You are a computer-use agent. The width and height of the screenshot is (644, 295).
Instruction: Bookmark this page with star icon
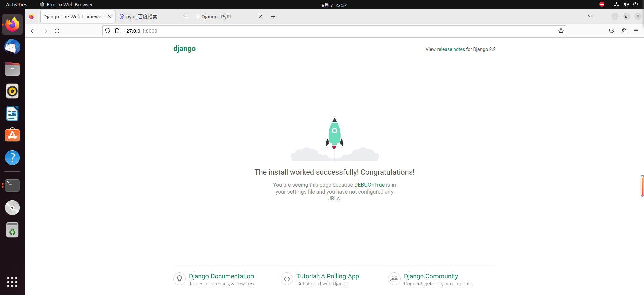tap(561, 31)
